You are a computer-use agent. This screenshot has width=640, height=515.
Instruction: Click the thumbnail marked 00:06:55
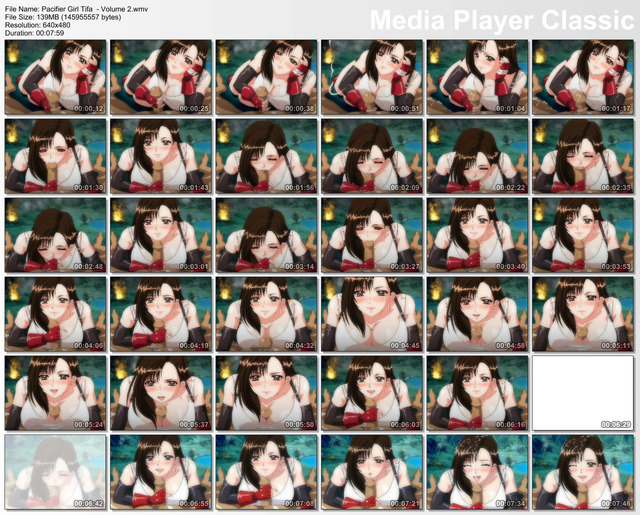point(161,472)
